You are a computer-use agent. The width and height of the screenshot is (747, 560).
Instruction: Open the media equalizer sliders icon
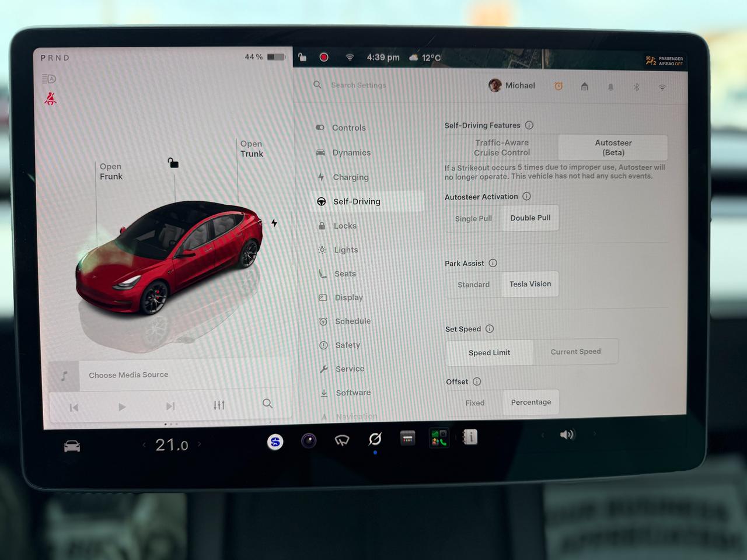click(219, 405)
